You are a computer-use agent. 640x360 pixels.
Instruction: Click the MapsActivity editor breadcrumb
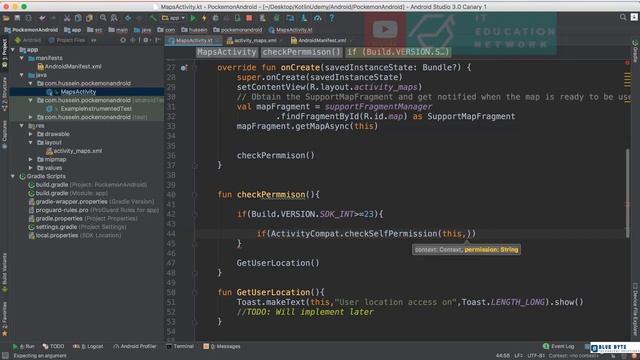227,52
